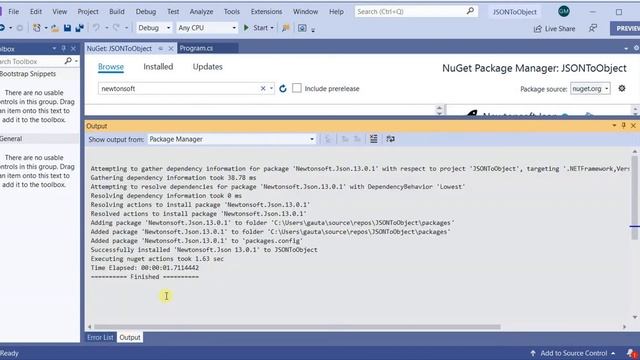Open the File menu
Image resolution: width=640 pixels, height=360 pixels.
13,11
